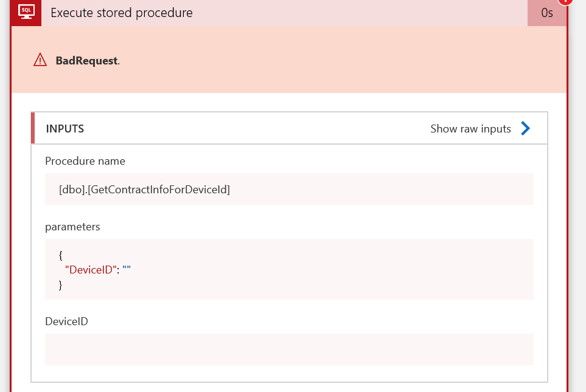Click the empty string value in JSON

tap(127, 270)
